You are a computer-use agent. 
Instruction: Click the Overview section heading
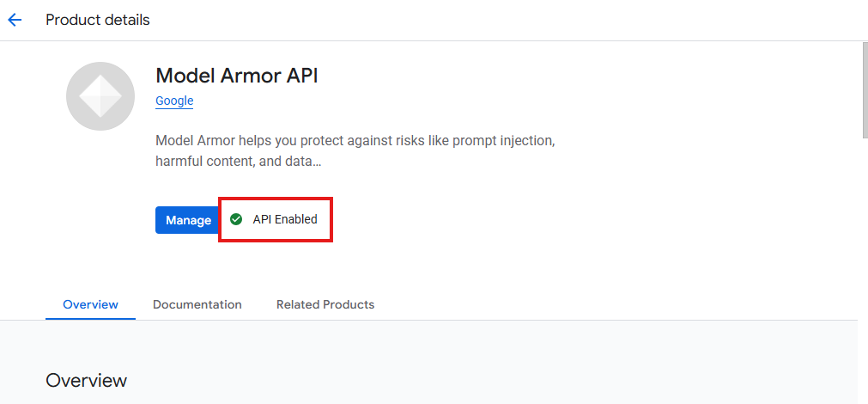point(87,380)
